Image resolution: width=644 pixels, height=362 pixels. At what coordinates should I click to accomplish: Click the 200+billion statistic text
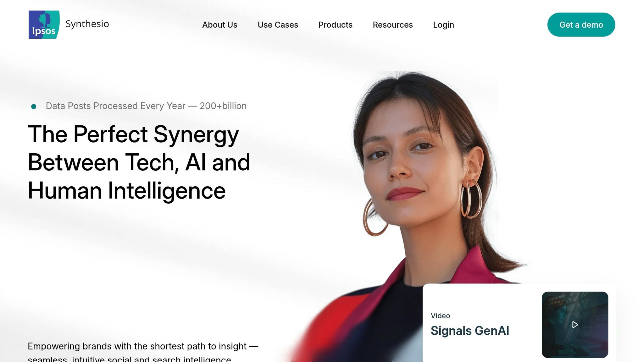pyautogui.click(x=223, y=106)
